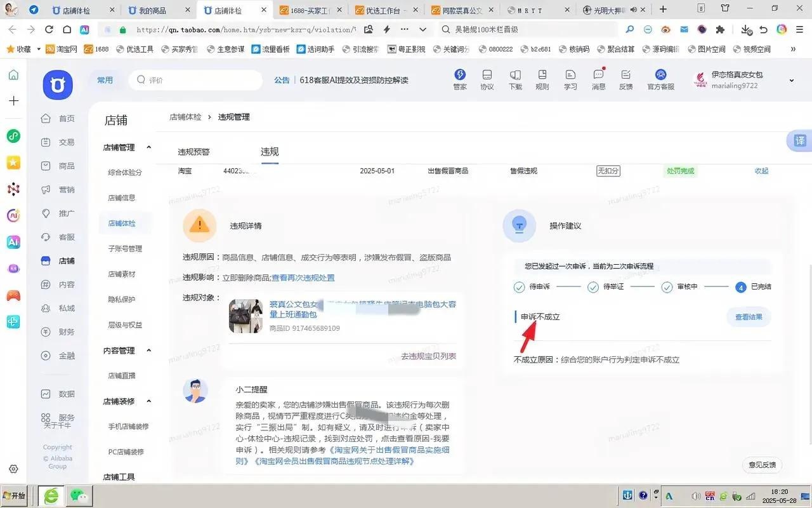Open the 协议 agreements icon
Image resolution: width=812 pixels, height=508 pixels.
(x=487, y=79)
